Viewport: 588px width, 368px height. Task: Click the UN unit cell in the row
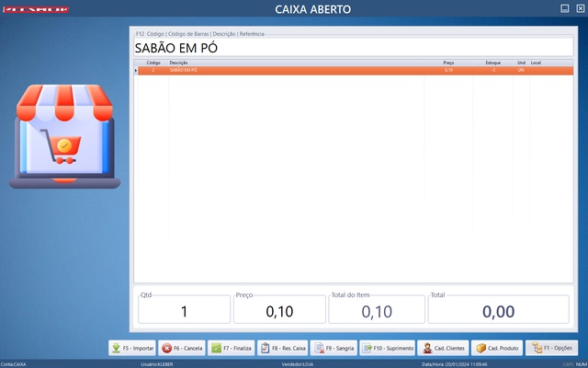pyautogui.click(x=521, y=70)
